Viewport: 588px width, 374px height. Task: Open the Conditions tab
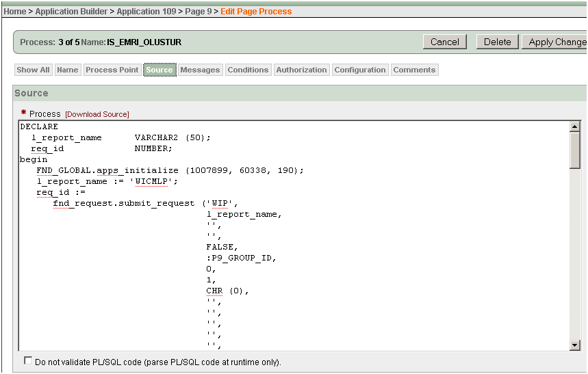[x=248, y=70]
